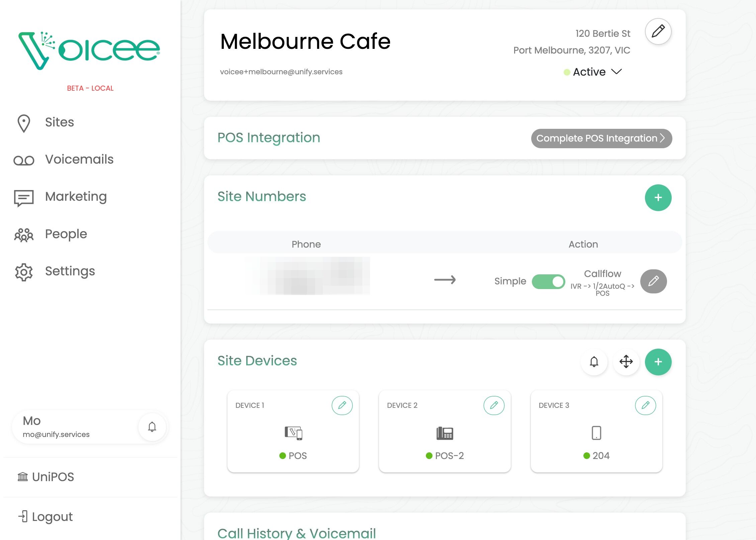Open user notifications bell beside Mo
The width and height of the screenshot is (756, 540).
[152, 427]
